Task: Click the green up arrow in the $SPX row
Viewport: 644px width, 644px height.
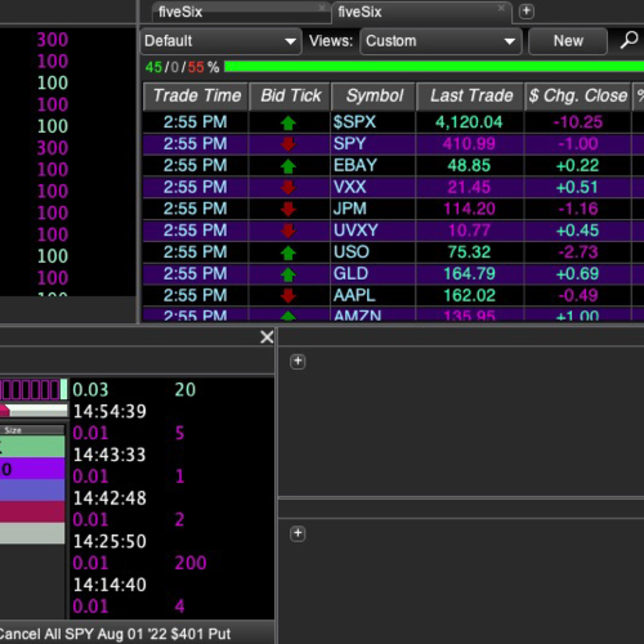Action: pos(288,123)
